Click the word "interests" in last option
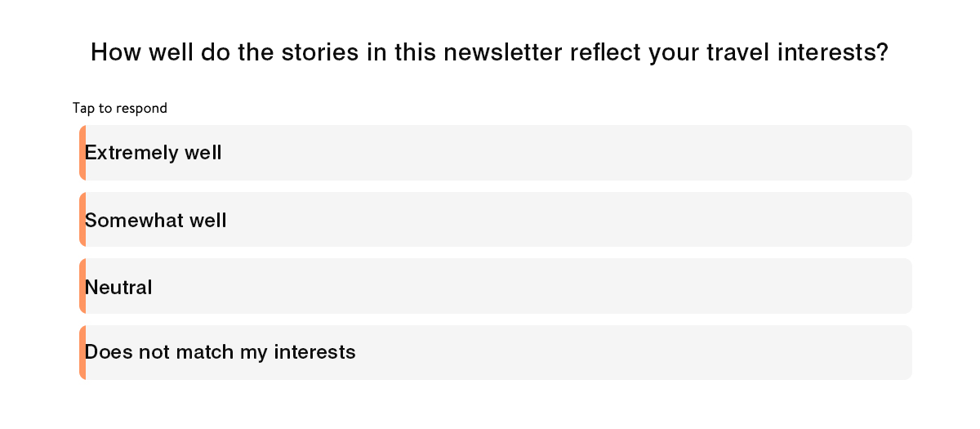980x429 pixels. point(314,352)
